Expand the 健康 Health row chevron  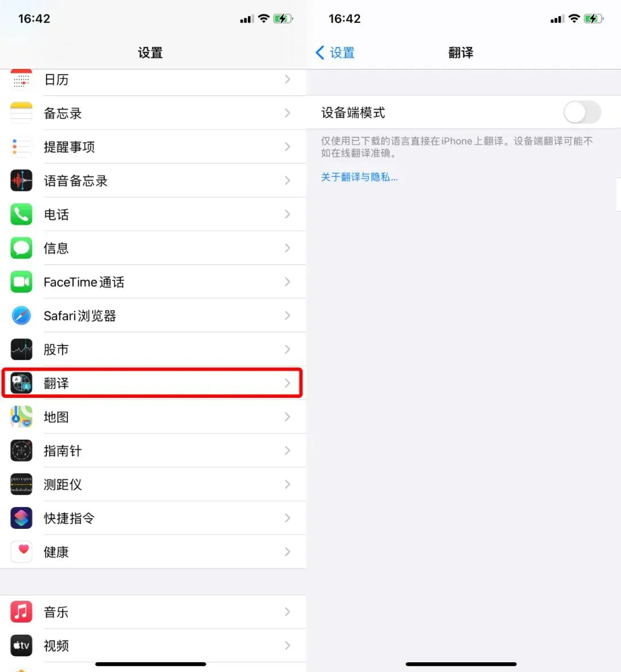tap(287, 552)
